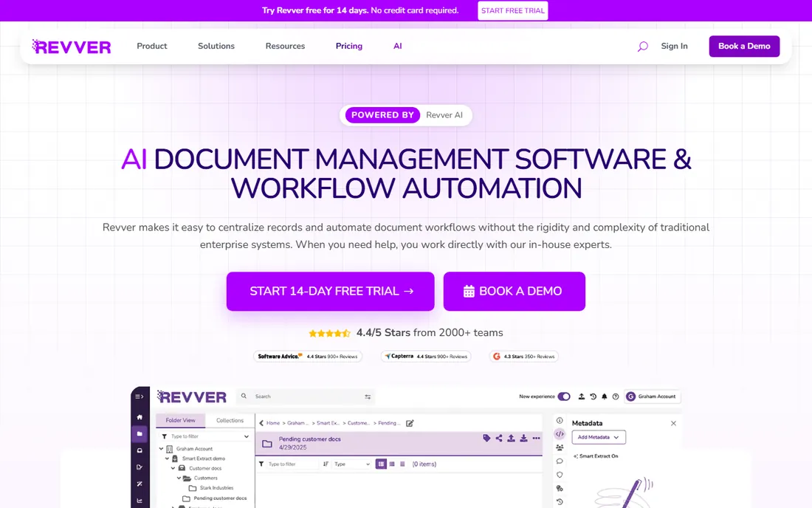812x508 pixels.
Task: Open the chart analytics icon in the dark sidebar
Action: (x=140, y=500)
